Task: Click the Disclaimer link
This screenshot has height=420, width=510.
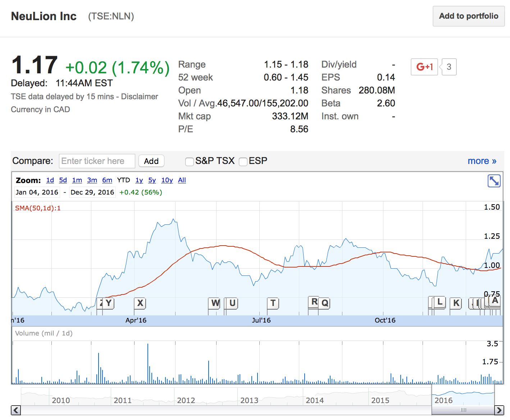Action: [140, 96]
